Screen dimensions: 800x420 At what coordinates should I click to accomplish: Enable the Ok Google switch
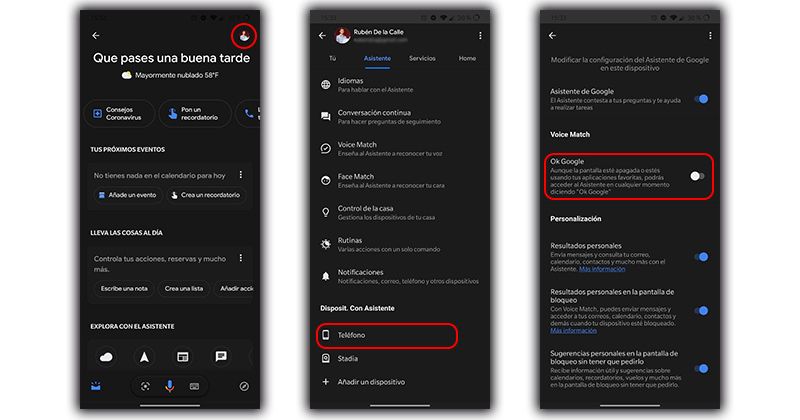coord(697,176)
